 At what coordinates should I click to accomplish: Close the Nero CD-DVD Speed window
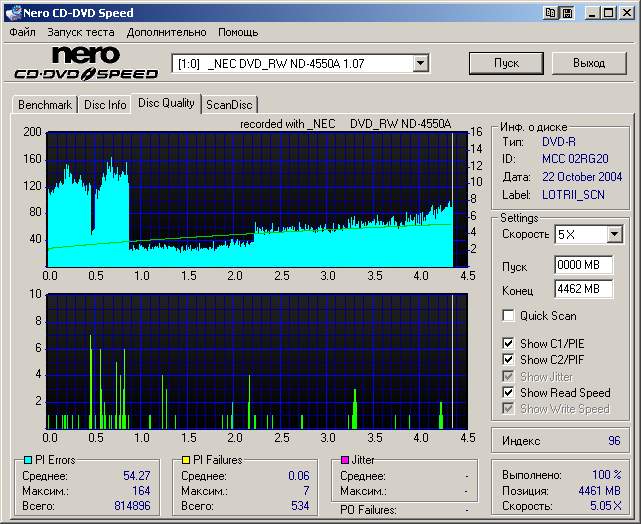point(626,13)
